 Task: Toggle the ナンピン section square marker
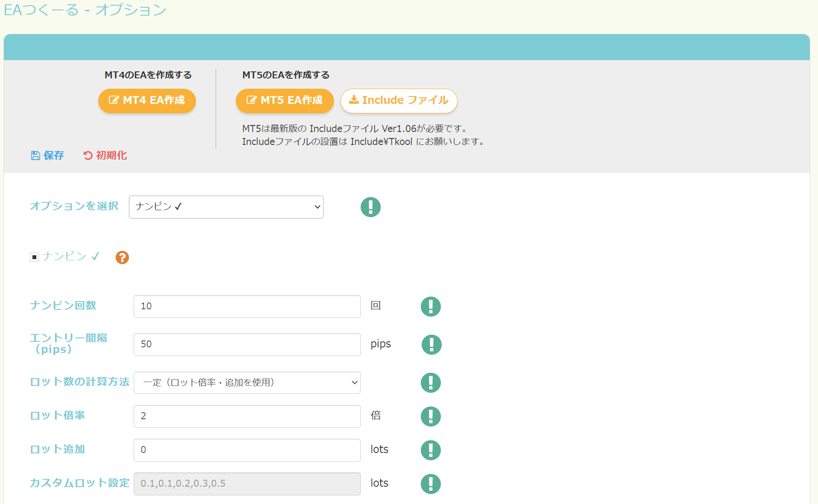click(x=34, y=257)
